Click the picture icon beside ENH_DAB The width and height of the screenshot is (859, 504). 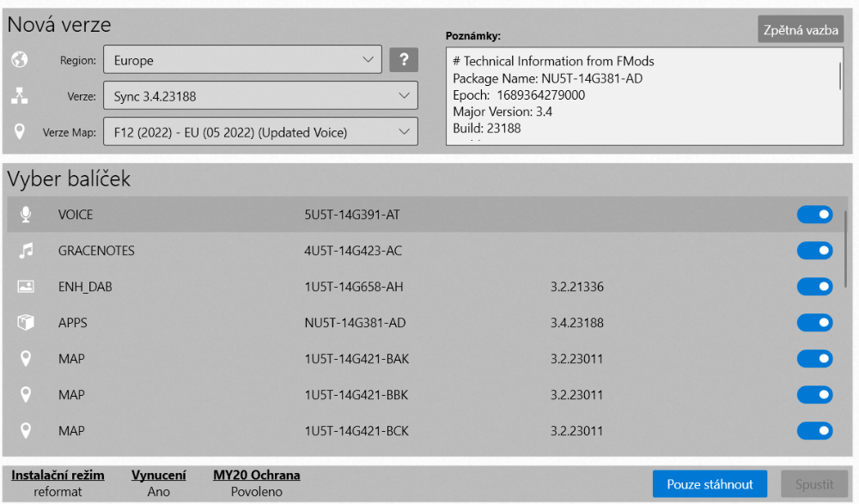(x=26, y=287)
